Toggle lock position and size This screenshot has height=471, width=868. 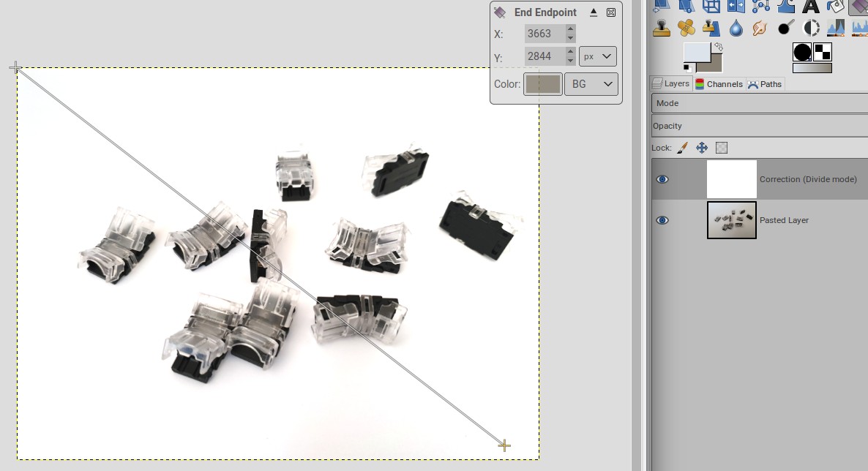(702, 148)
